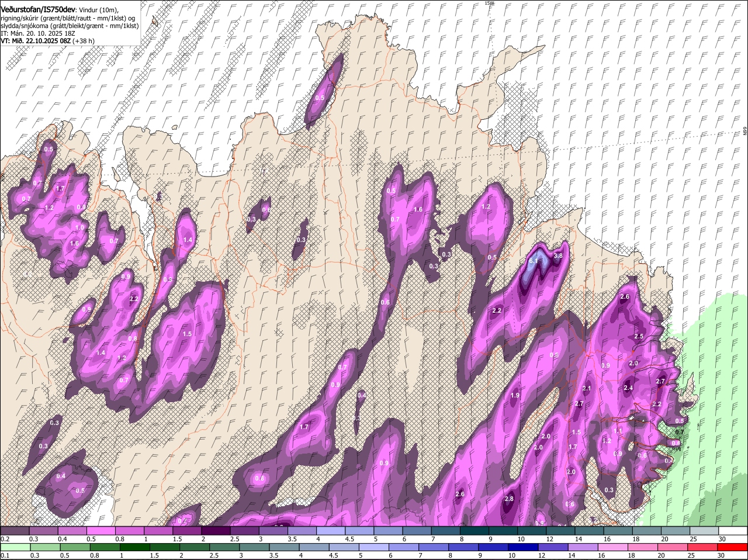Select upper legend swatch between 14 and 16

[589, 530]
